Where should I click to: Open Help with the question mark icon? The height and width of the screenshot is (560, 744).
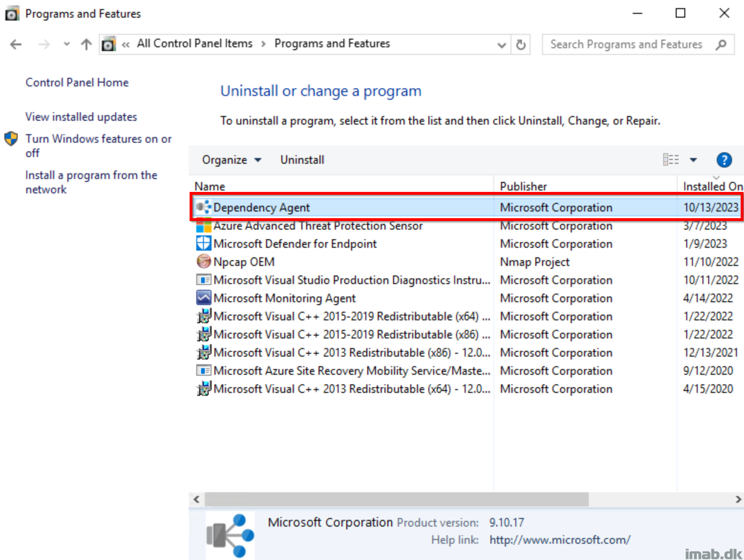[x=724, y=160]
